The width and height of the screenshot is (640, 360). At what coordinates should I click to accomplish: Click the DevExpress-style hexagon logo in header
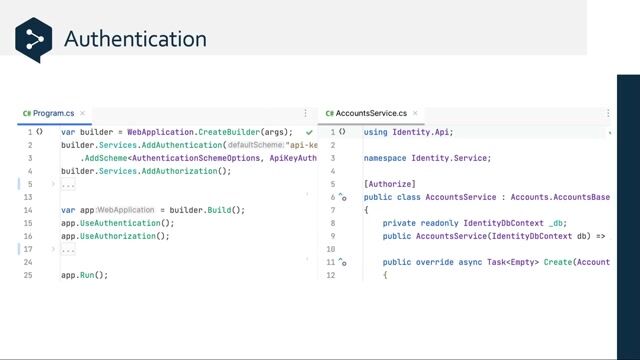(x=33, y=40)
